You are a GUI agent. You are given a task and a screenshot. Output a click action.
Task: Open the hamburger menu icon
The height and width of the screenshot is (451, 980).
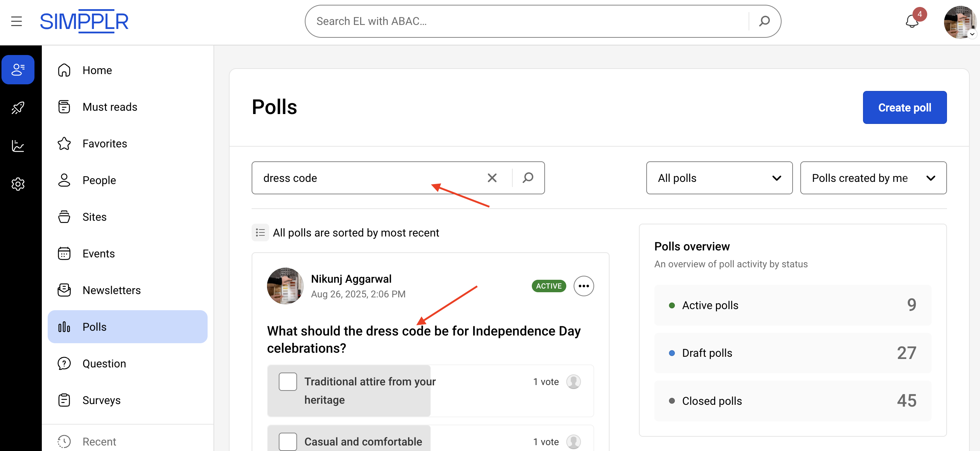tap(17, 21)
